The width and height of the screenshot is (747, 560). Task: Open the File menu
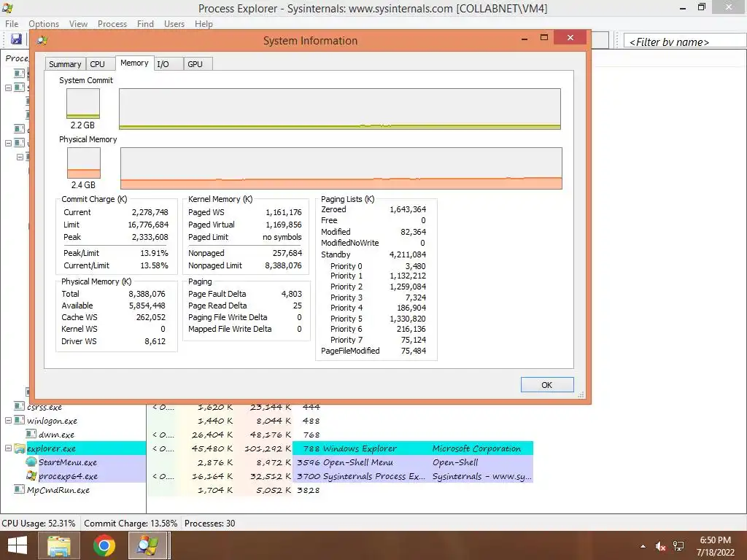coord(12,24)
